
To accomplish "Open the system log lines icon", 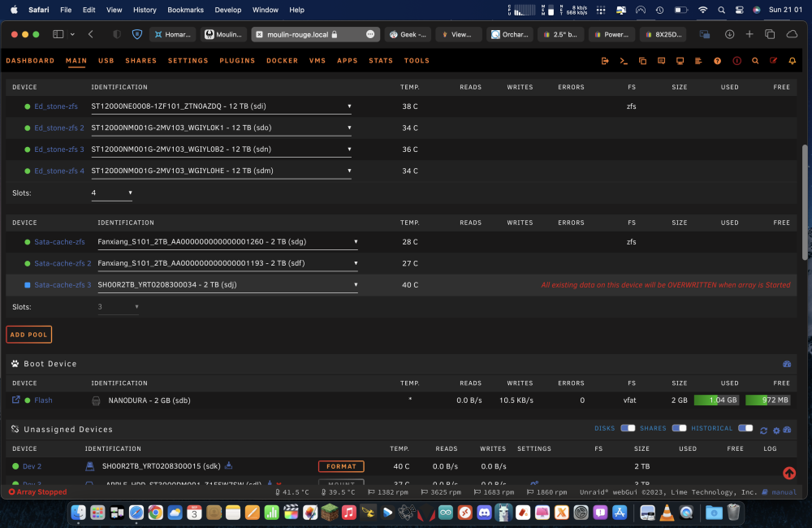I will click(x=698, y=61).
